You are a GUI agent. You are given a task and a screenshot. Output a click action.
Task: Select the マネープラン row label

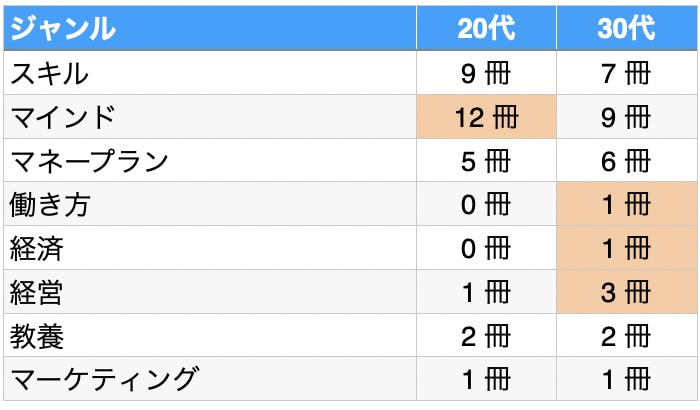89,161
